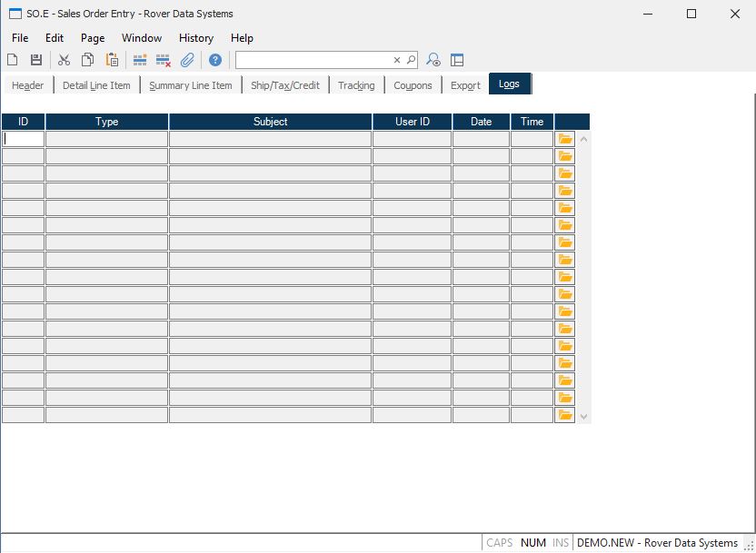
Task: Switch to the Header tab
Action: pyautogui.click(x=28, y=85)
